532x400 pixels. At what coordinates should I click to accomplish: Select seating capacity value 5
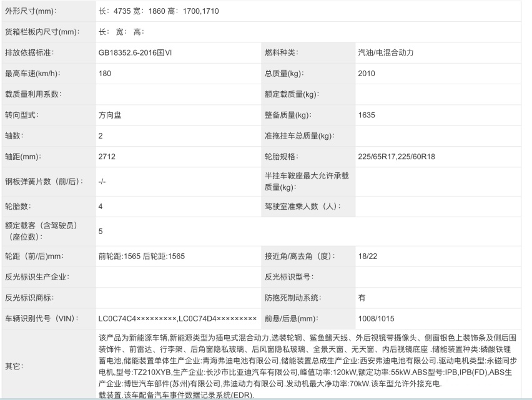(101, 231)
